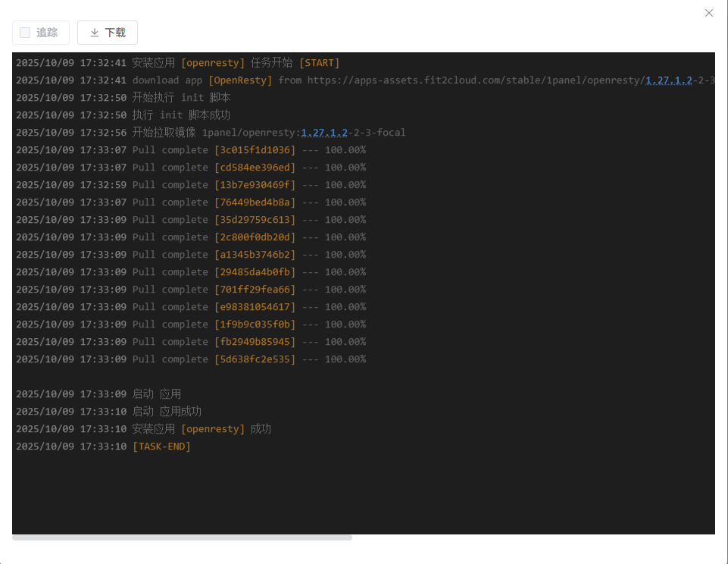This screenshot has height=564, width=728.
Task: Click the 执行 init 脚本成功 log text
Action: coord(182,115)
